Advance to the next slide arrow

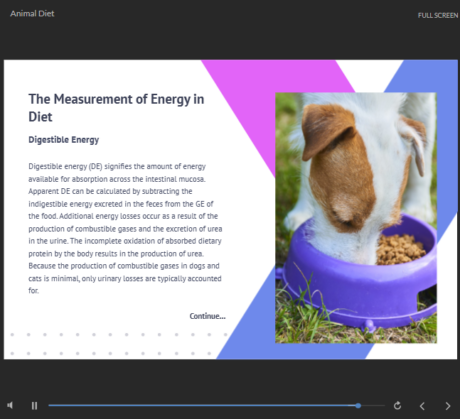coord(448,406)
